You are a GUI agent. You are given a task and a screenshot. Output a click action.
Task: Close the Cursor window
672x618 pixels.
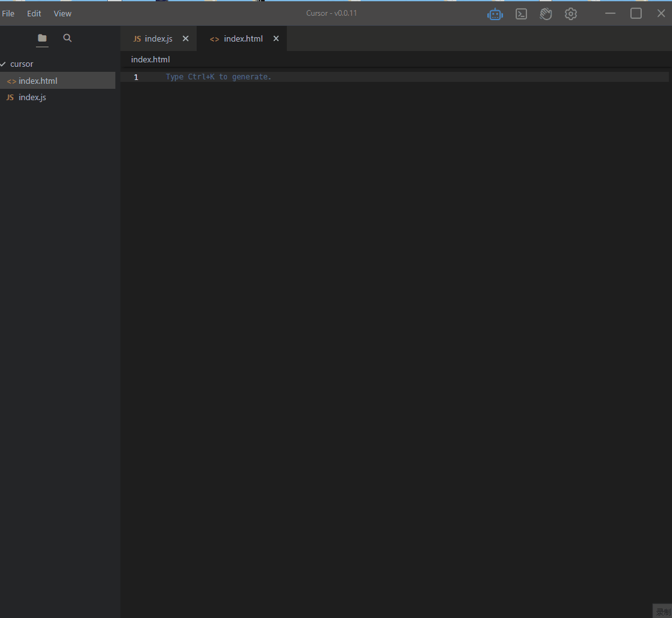click(661, 14)
